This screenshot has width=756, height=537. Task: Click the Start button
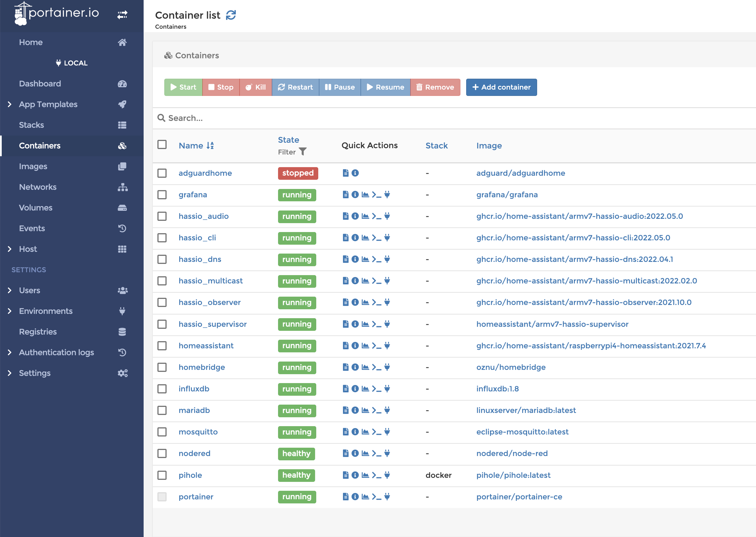(x=183, y=87)
